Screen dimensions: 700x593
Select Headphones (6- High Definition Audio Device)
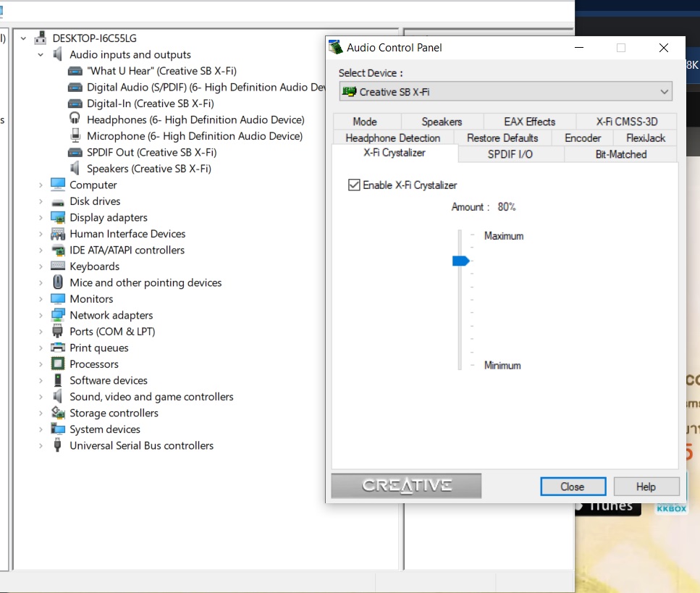[195, 119]
